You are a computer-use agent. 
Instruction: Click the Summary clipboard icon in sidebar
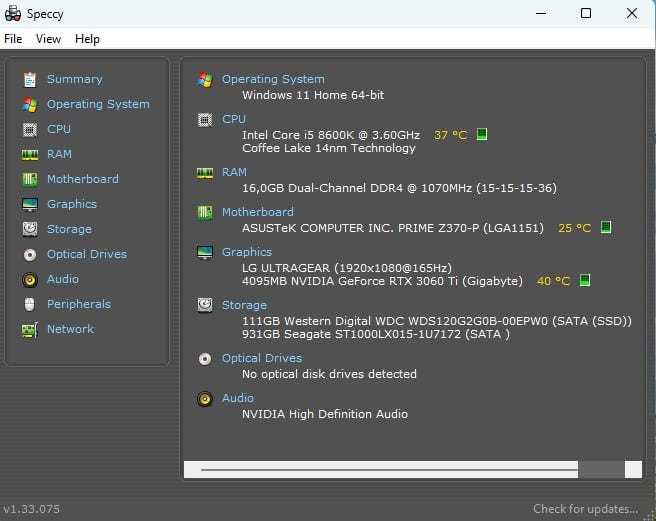click(30, 80)
